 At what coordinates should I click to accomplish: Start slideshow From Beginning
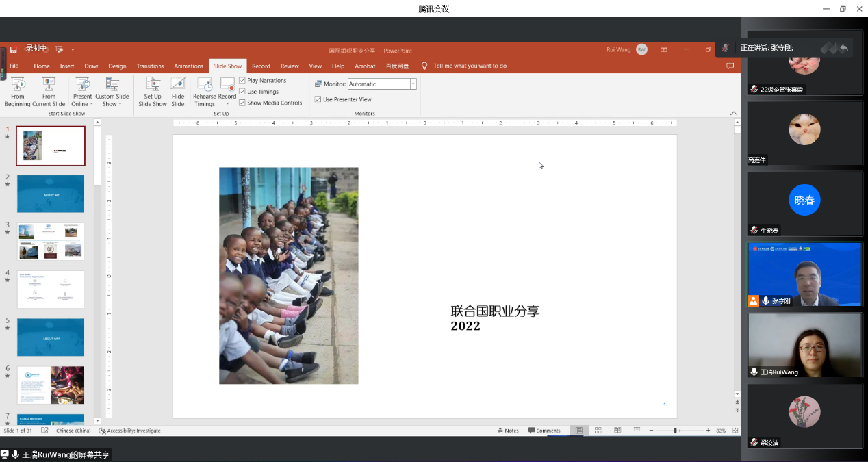tap(17, 90)
